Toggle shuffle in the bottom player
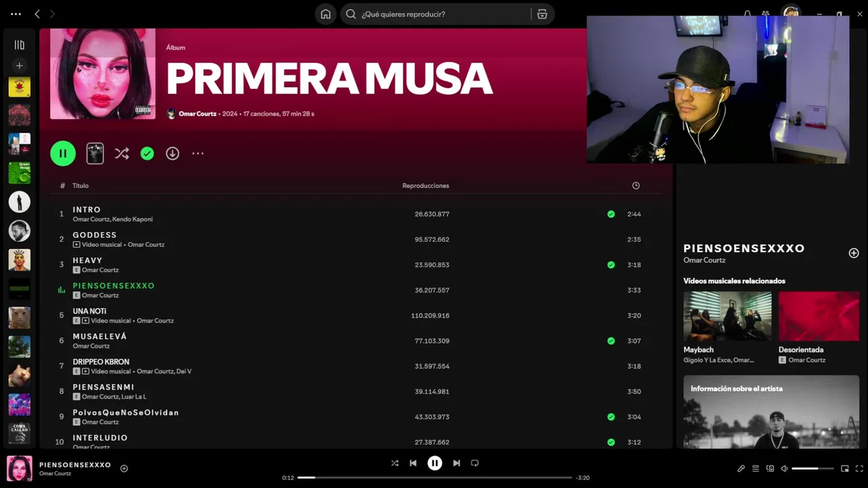 pos(395,463)
